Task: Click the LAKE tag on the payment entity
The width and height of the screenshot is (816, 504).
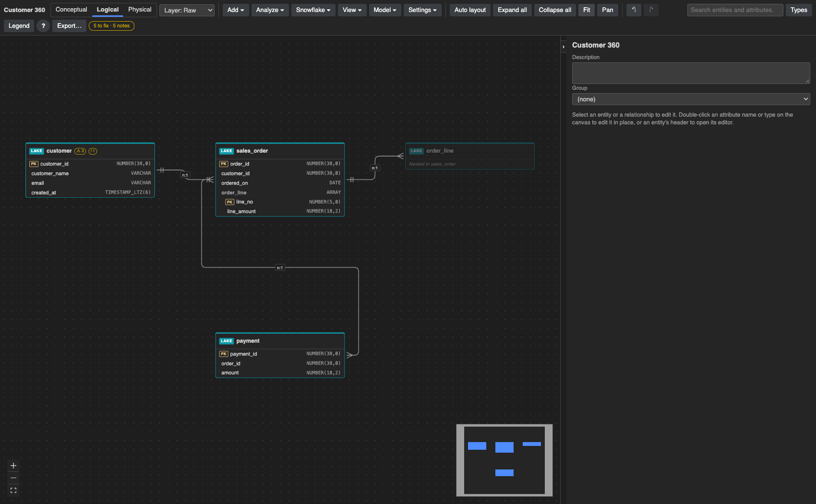Action: [x=227, y=341]
